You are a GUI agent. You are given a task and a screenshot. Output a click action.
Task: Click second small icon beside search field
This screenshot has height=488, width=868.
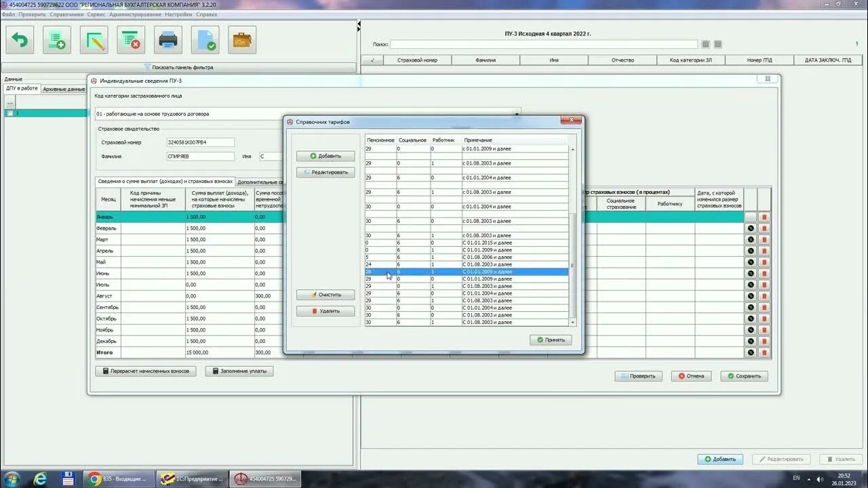point(717,44)
